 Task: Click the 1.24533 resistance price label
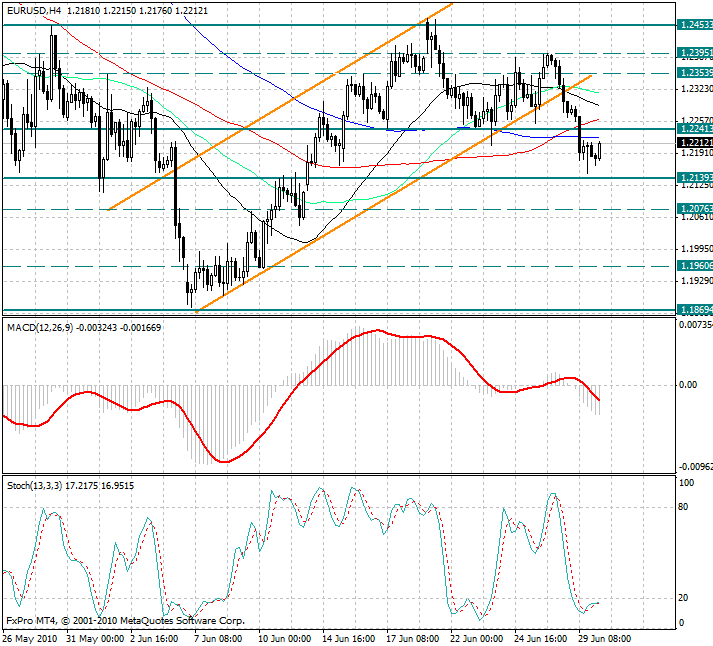point(694,24)
